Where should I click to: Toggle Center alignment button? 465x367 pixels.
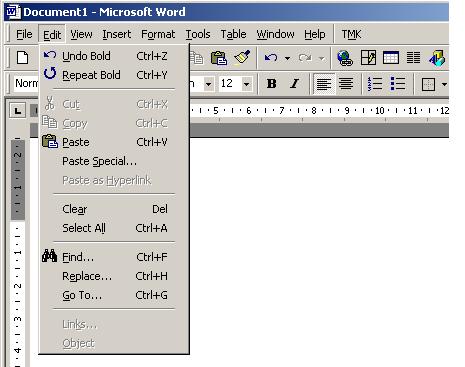tap(346, 84)
